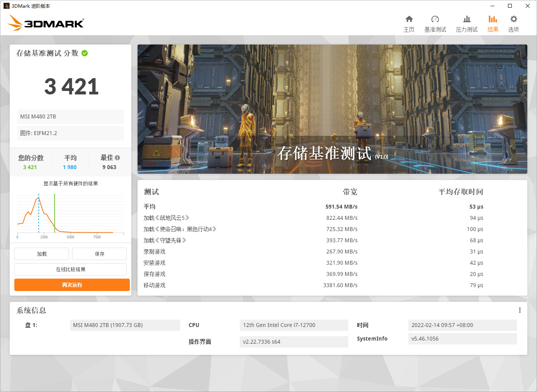
Task: Click the 固件 EIFM21.2 firmware box
Action: point(70,133)
